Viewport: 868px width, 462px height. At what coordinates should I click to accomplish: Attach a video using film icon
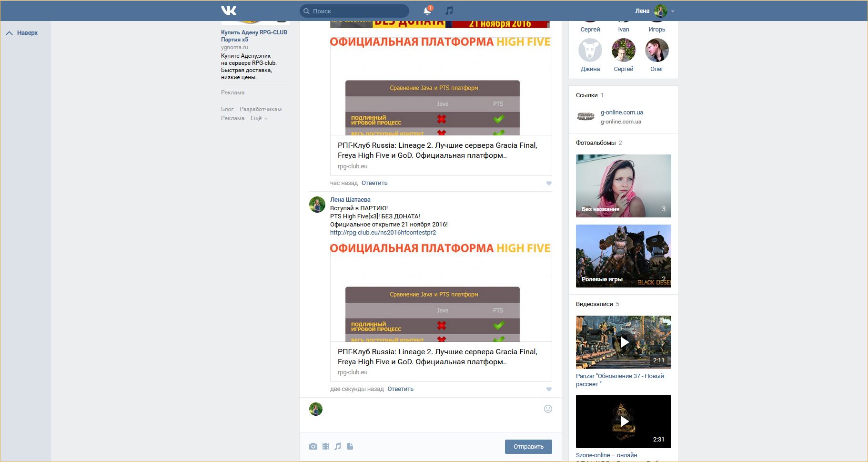click(325, 446)
